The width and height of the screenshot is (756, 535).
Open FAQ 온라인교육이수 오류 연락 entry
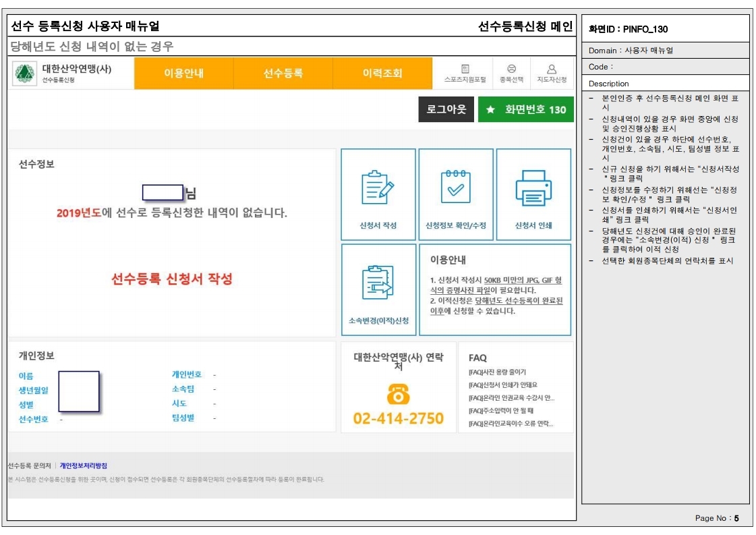(x=511, y=424)
